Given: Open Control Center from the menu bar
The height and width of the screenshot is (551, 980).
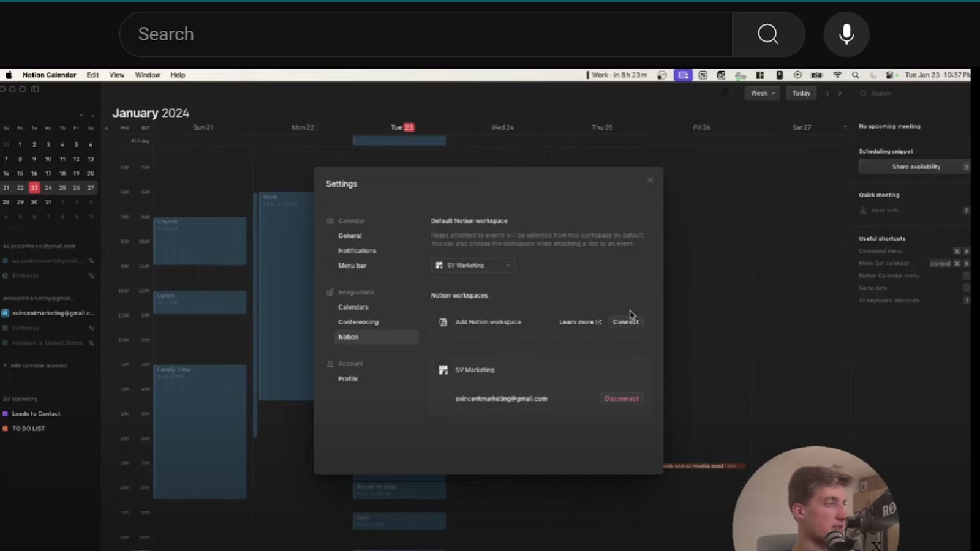Looking at the screenshot, I should 890,75.
